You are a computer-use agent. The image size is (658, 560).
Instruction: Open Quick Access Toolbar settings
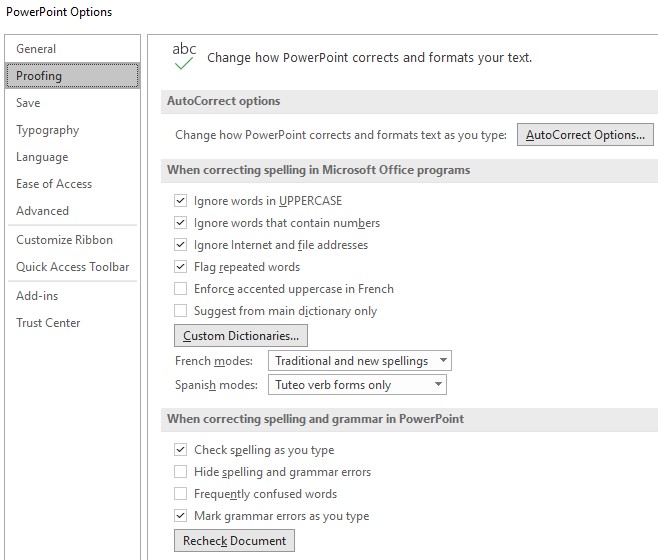(73, 267)
